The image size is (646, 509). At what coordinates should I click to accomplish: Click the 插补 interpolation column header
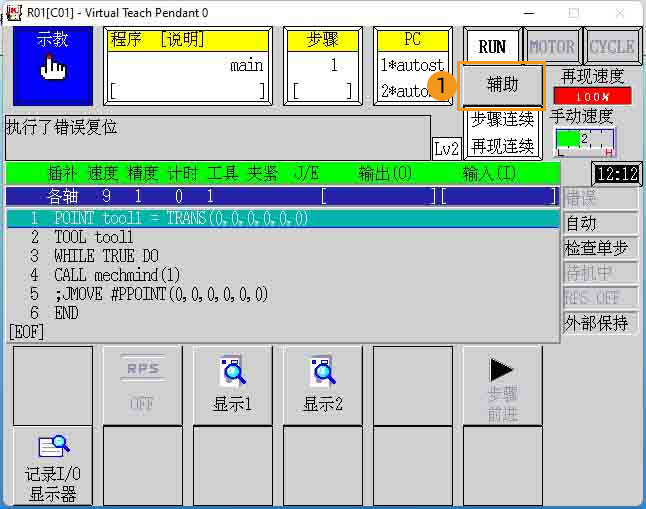pyautogui.click(x=62, y=173)
